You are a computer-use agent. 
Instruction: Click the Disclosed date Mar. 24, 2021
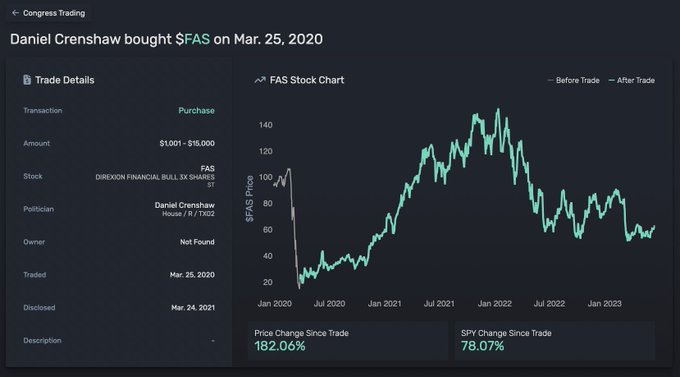click(x=193, y=308)
